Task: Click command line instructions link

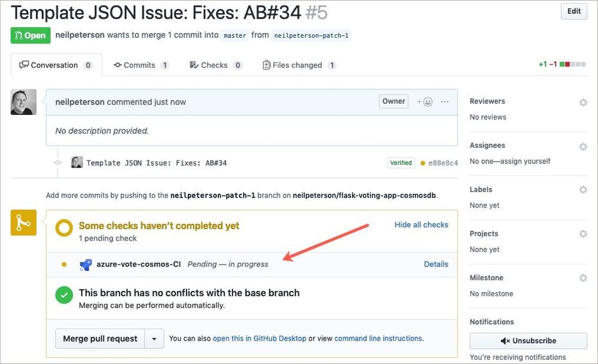Action: point(378,338)
